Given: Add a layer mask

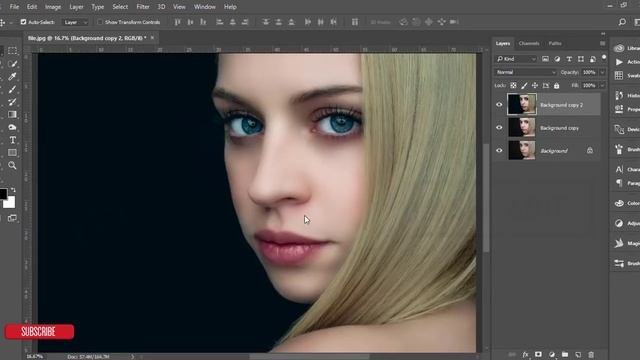Looking at the screenshot, I should coord(538,355).
